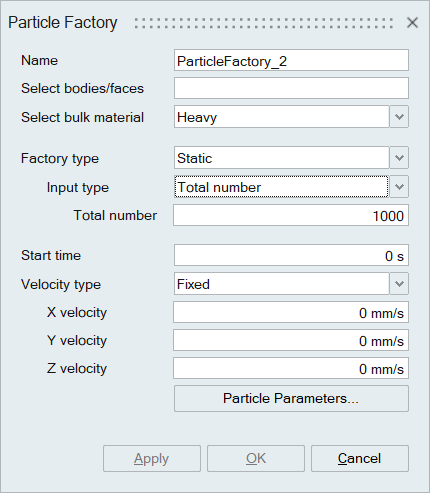Click the X velocity field

click(291, 312)
